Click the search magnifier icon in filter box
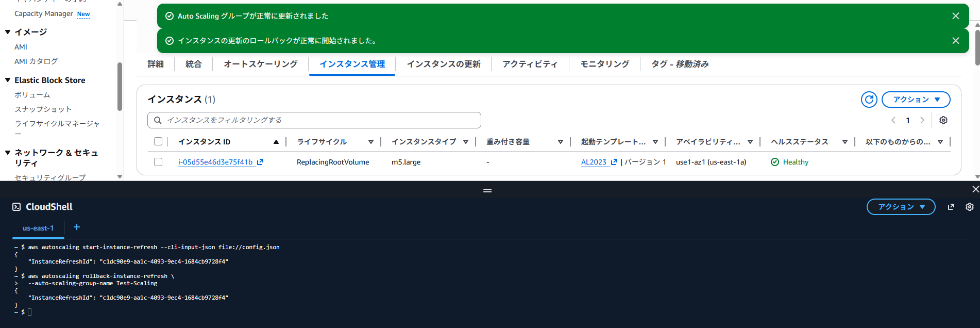980x328 pixels. (x=158, y=120)
